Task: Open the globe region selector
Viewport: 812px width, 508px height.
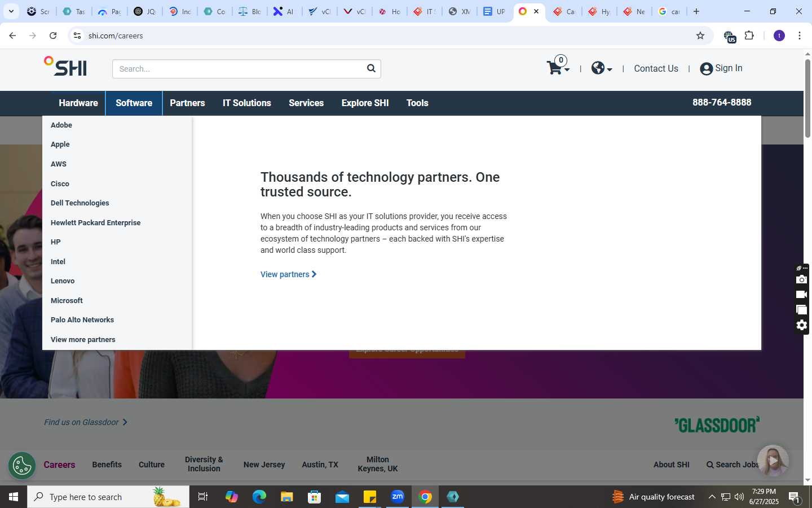Action: [601, 68]
